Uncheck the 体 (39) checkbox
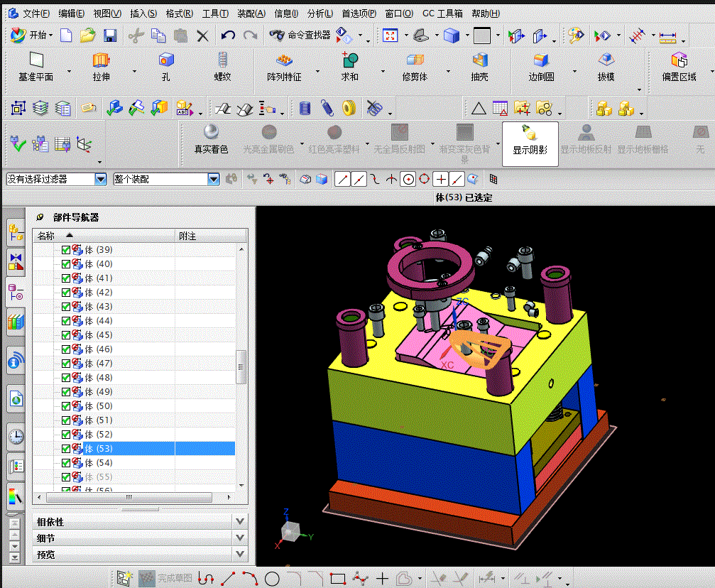Viewport: 715px width, 588px height. (x=65, y=250)
